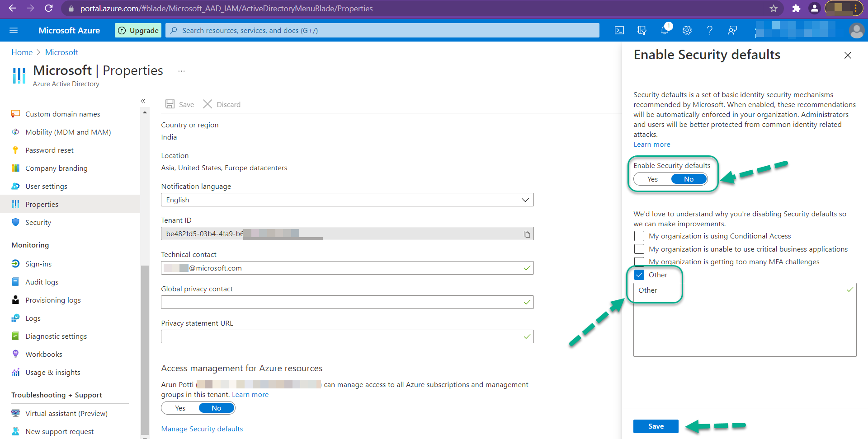Copy the Tenant ID using the copy icon
Viewport: 868px width, 439px height.
(527, 234)
